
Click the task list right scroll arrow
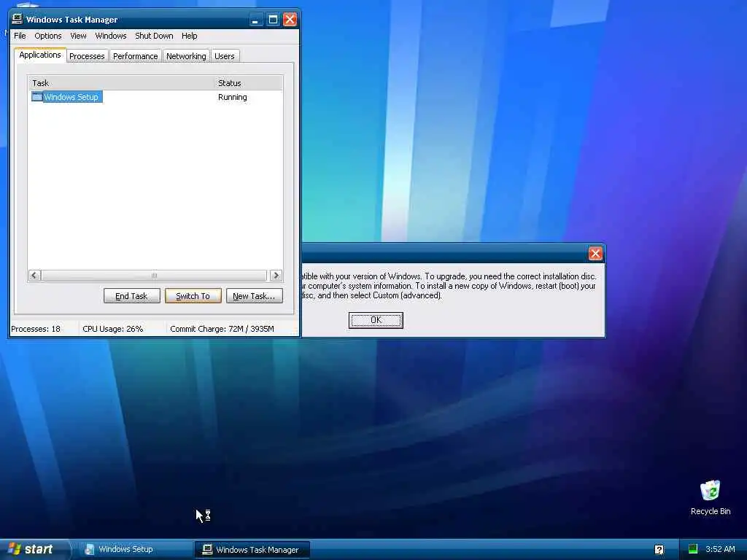click(276, 275)
